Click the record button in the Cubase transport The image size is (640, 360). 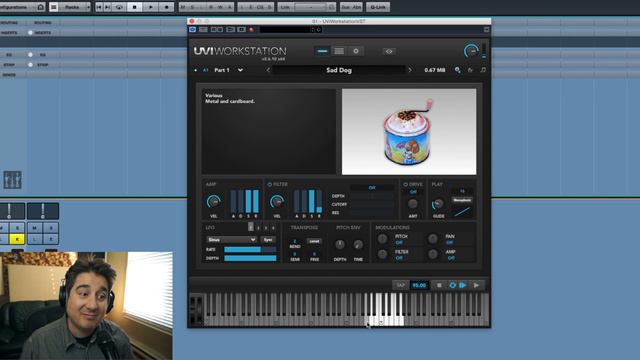point(166,7)
